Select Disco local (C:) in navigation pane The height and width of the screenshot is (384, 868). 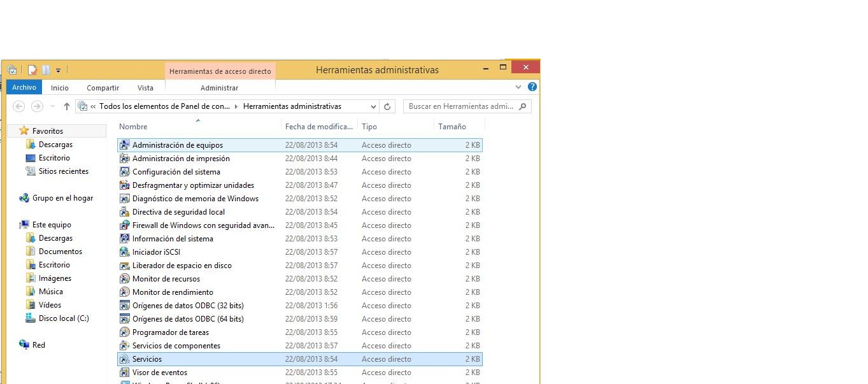click(63, 318)
